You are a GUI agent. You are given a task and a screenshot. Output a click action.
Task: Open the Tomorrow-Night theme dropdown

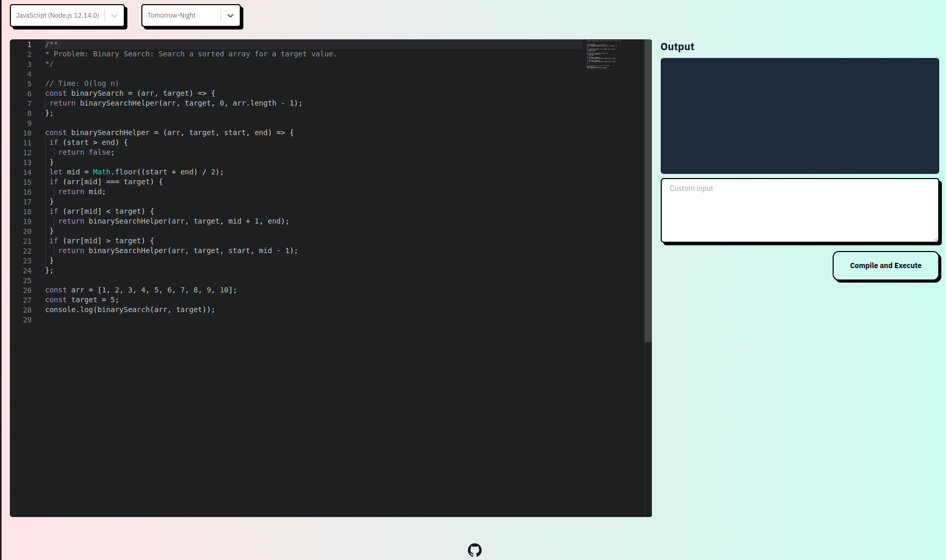pos(191,16)
